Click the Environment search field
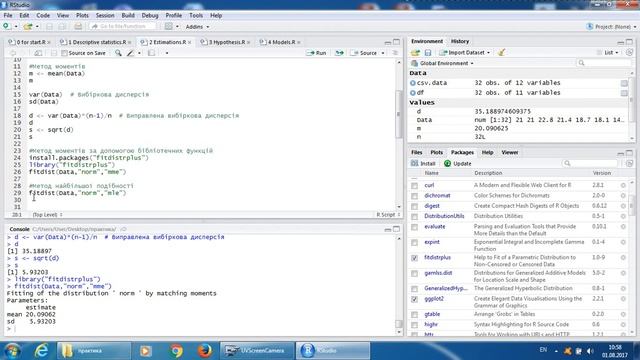This screenshot has width=640, height=360. (x=603, y=63)
